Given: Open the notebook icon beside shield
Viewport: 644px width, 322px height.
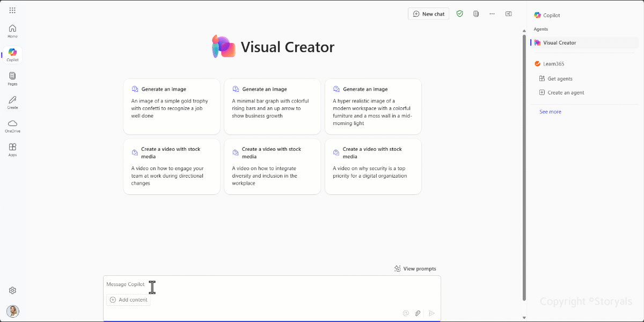Looking at the screenshot, I should (476, 14).
